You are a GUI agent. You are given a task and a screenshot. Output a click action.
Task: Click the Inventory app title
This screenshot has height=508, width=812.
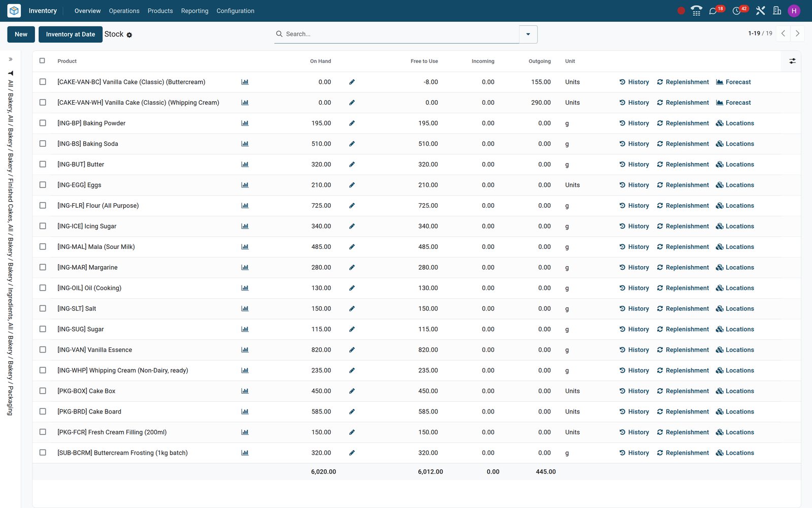click(x=43, y=11)
